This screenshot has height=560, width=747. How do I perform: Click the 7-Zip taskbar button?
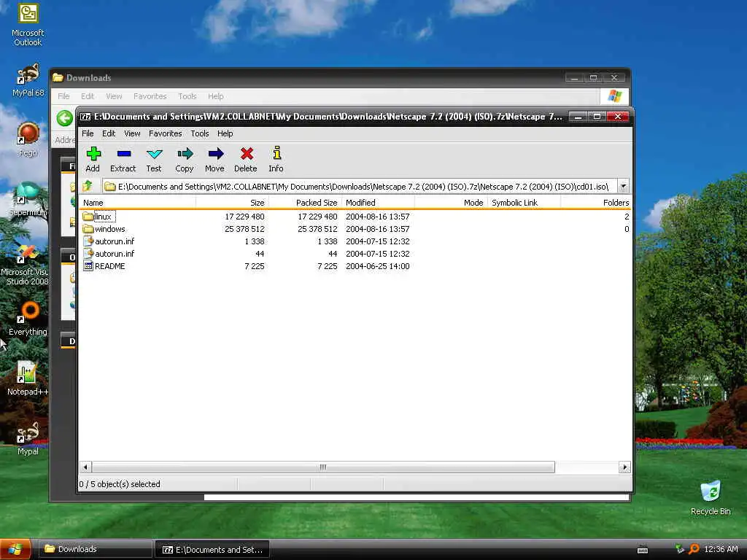212,549
